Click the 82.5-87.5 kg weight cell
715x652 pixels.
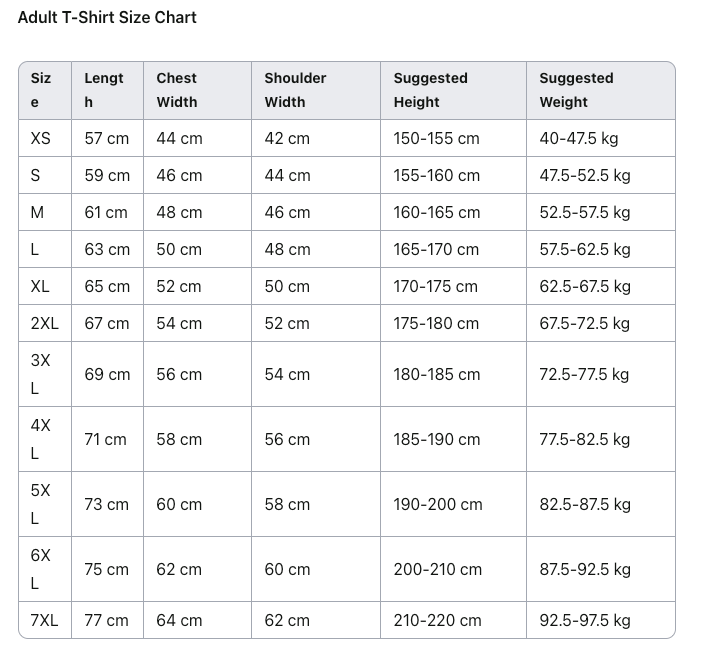pos(585,504)
